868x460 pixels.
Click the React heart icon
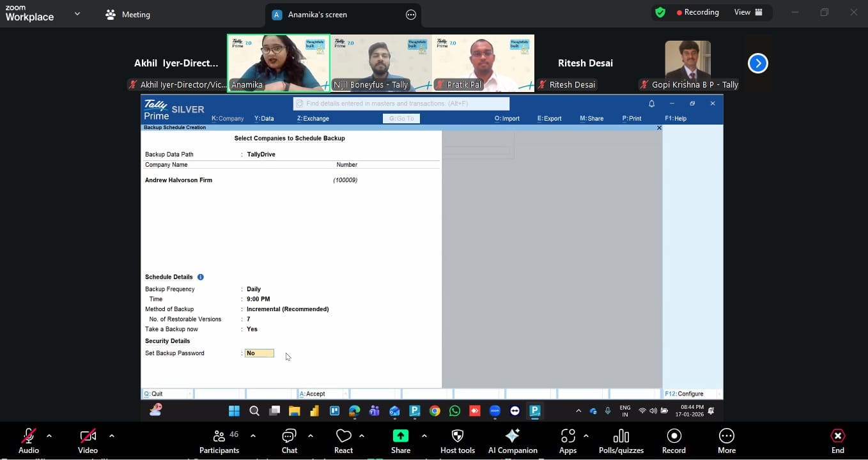point(343,440)
